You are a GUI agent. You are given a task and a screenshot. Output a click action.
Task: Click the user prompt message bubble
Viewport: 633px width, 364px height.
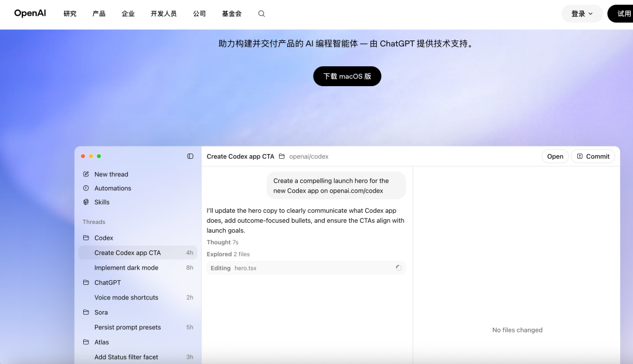[336, 186]
